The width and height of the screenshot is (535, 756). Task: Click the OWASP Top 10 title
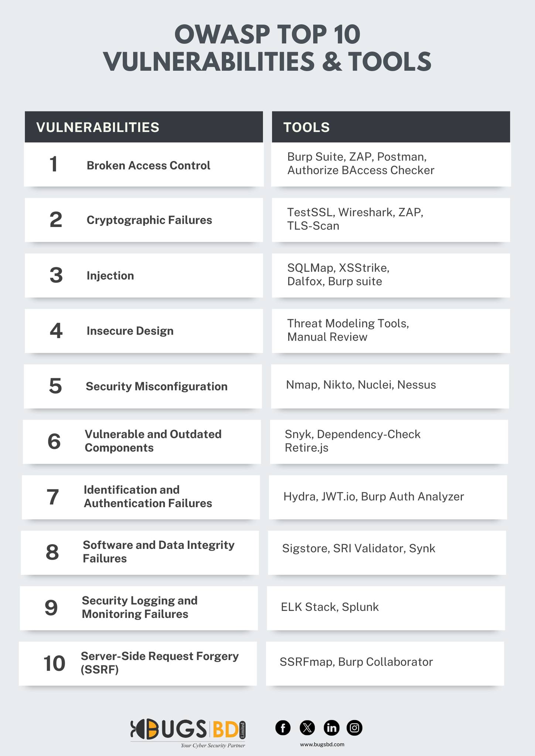[x=267, y=48]
